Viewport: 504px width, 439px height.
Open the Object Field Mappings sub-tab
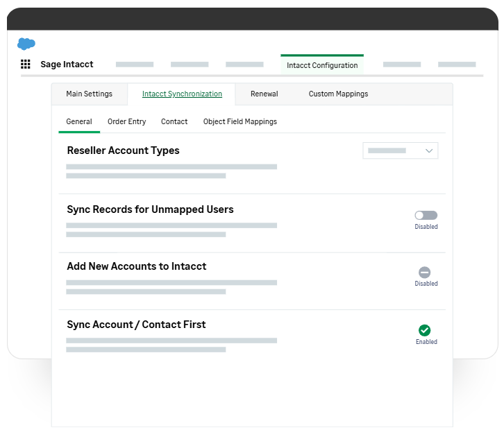(x=240, y=121)
